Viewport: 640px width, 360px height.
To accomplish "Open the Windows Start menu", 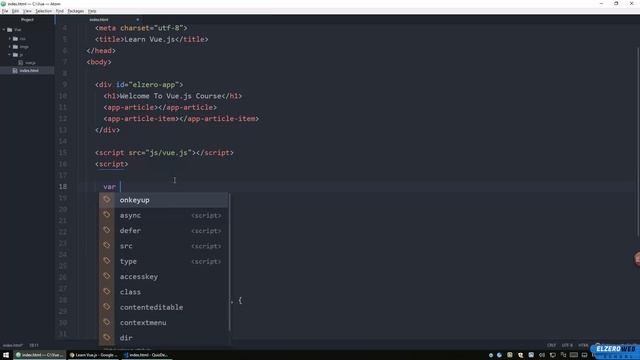I will click(x=6, y=355).
